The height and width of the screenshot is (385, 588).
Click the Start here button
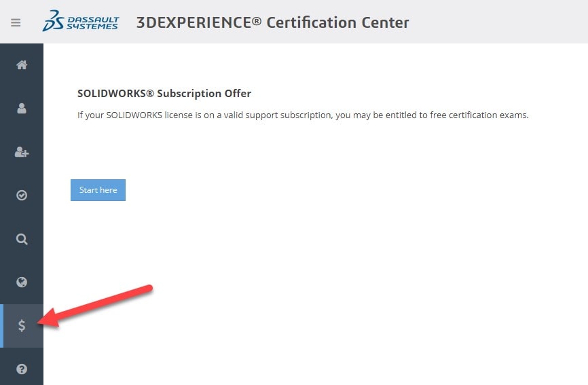pos(98,190)
